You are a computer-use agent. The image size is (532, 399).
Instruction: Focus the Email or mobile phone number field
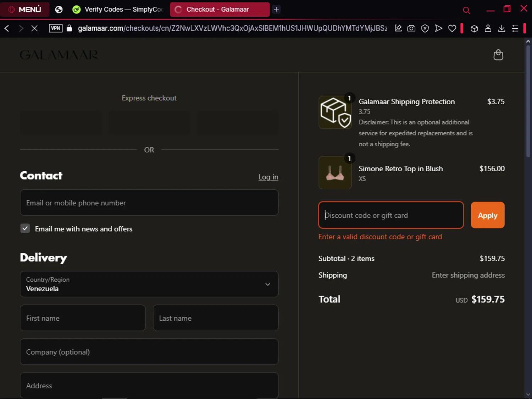tap(149, 203)
